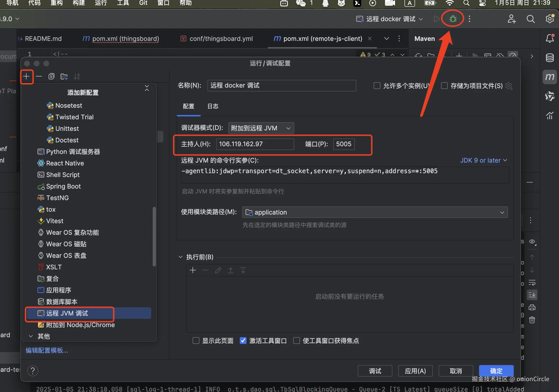This screenshot has height=392, width=559.
Task: Open the debugger mode dropdown
Action: (x=261, y=128)
